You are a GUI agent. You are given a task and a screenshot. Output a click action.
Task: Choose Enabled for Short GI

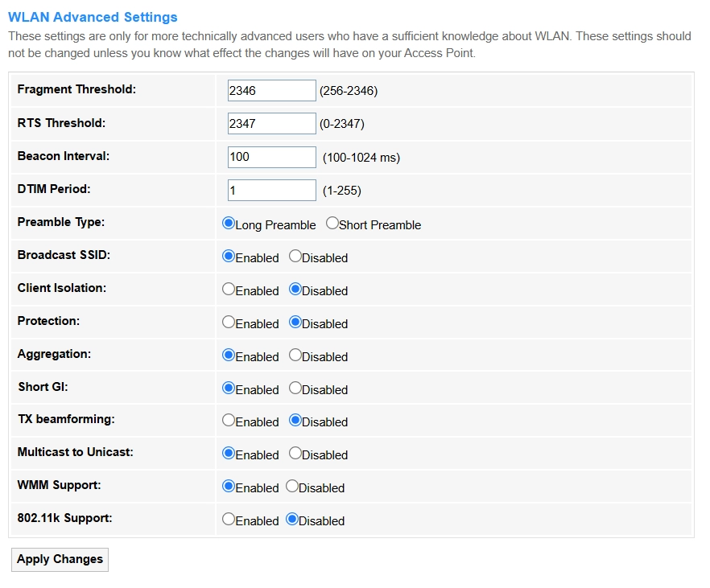pyautogui.click(x=229, y=389)
